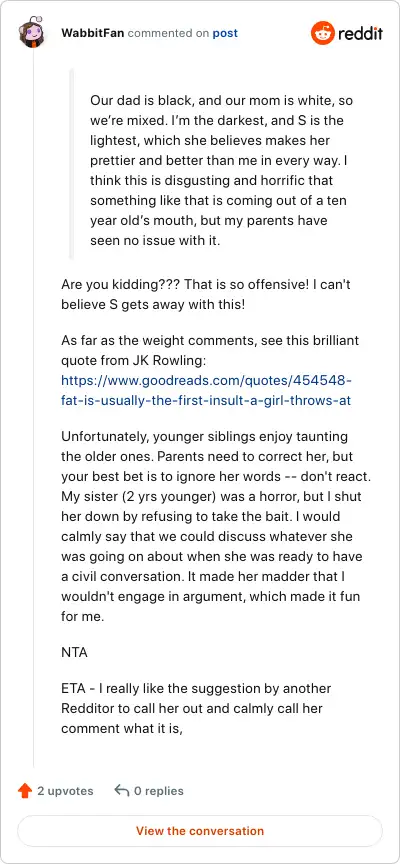Viewport: 400px width, 864px height.
Task: Click the standalone "NTA" verdict text
Action: pos(74,653)
